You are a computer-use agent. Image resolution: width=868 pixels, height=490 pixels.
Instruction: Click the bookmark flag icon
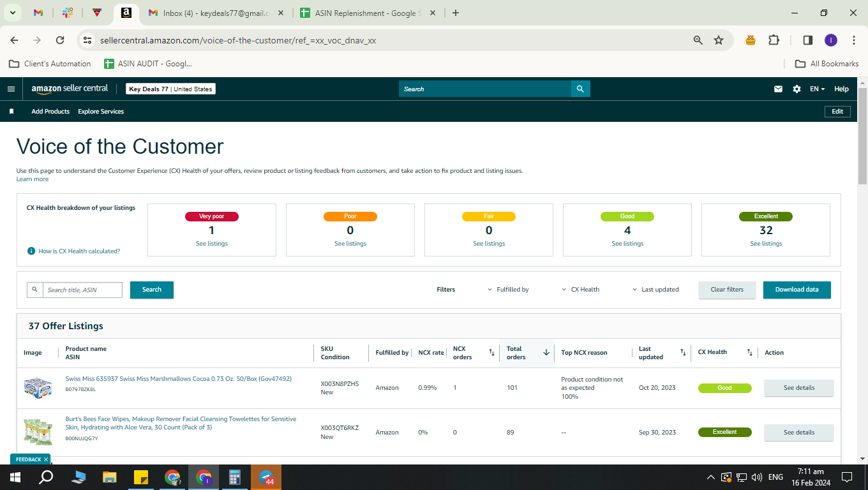pyautogui.click(x=11, y=112)
